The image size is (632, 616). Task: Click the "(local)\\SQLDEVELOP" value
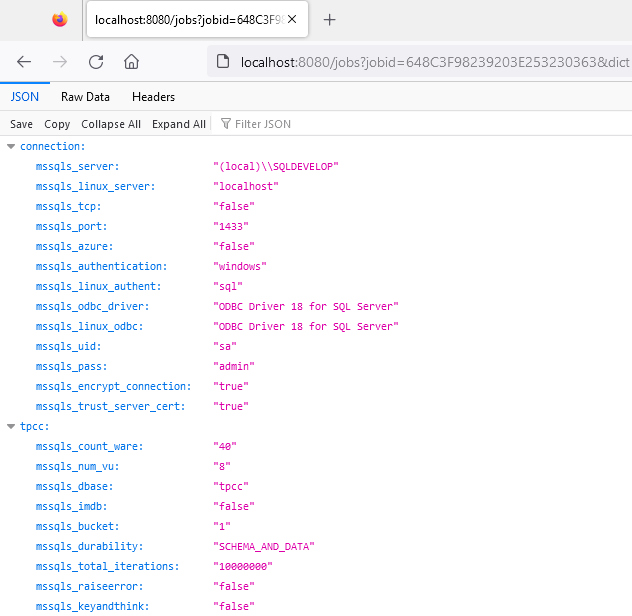pyautogui.click(x=276, y=166)
